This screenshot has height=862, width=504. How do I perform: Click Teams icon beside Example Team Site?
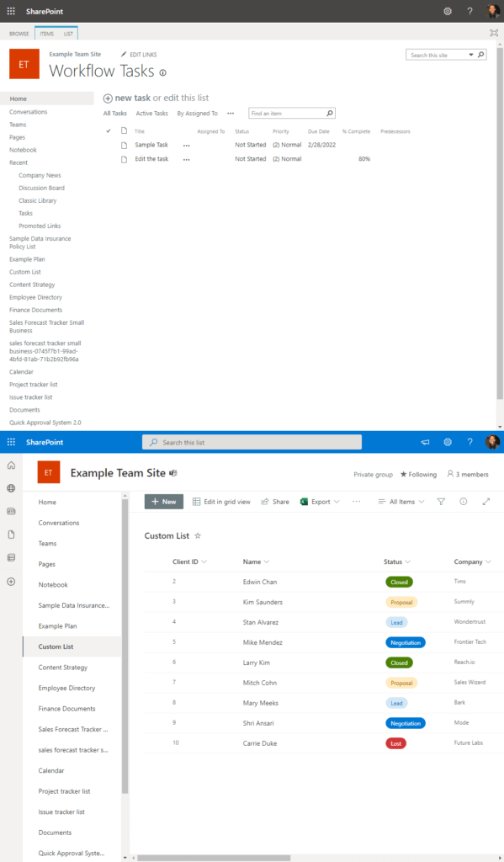[173, 473]
